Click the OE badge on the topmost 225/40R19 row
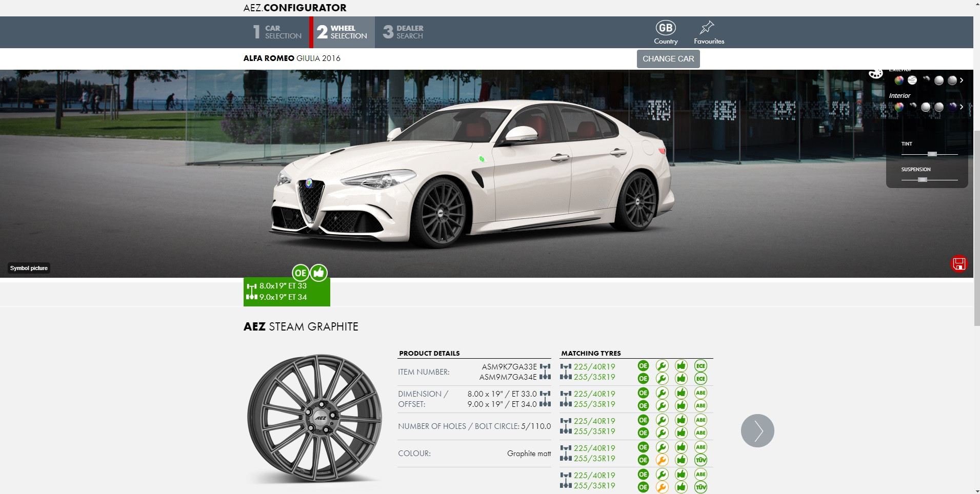Viewport: 980px width, 494px height. click(x=643, y=366)
